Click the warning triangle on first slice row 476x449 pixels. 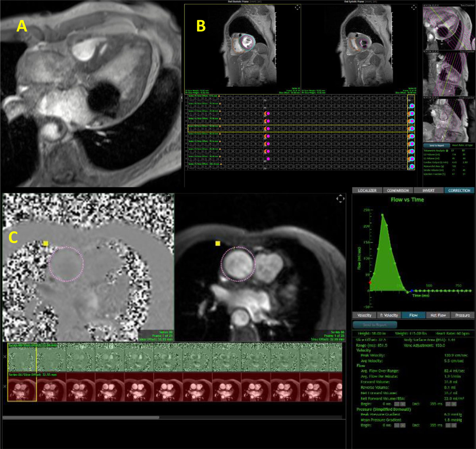click(219, 96)
